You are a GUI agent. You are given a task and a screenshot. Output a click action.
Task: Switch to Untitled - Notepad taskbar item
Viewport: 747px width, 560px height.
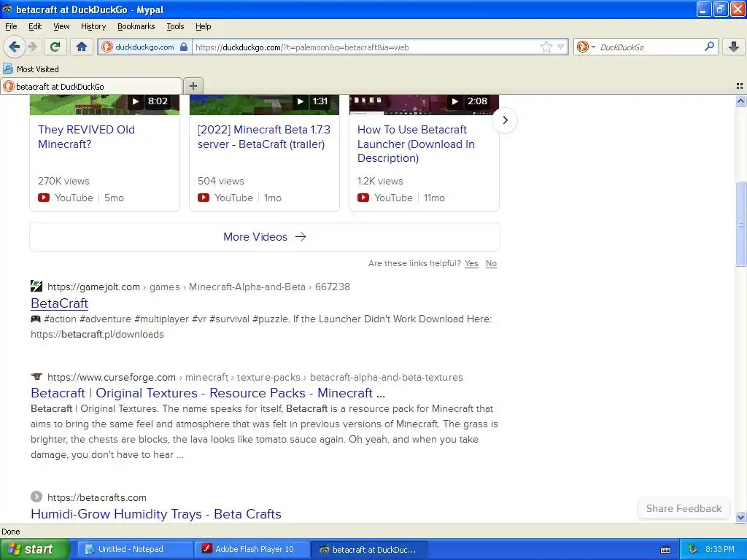click(x=135, y=549)
